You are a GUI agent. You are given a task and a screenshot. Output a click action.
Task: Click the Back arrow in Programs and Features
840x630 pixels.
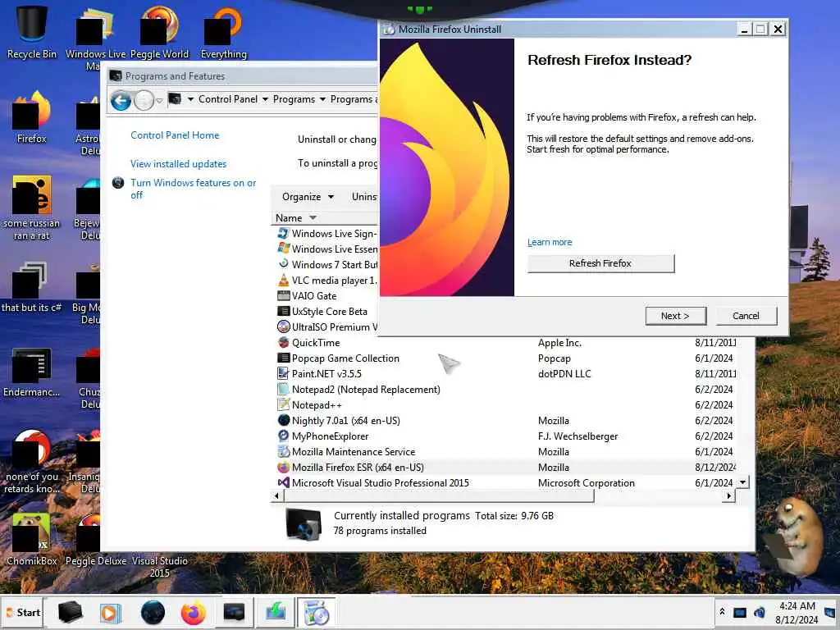(x=121, y=100)
